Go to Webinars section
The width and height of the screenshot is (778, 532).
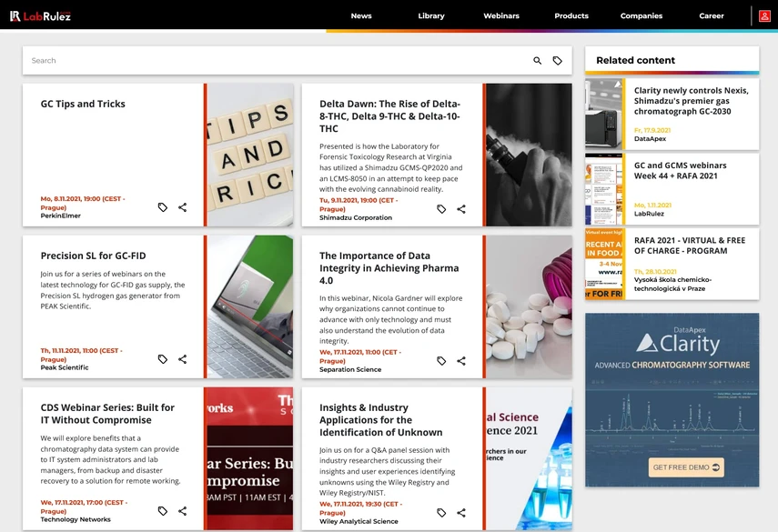[x=501, y=15]
